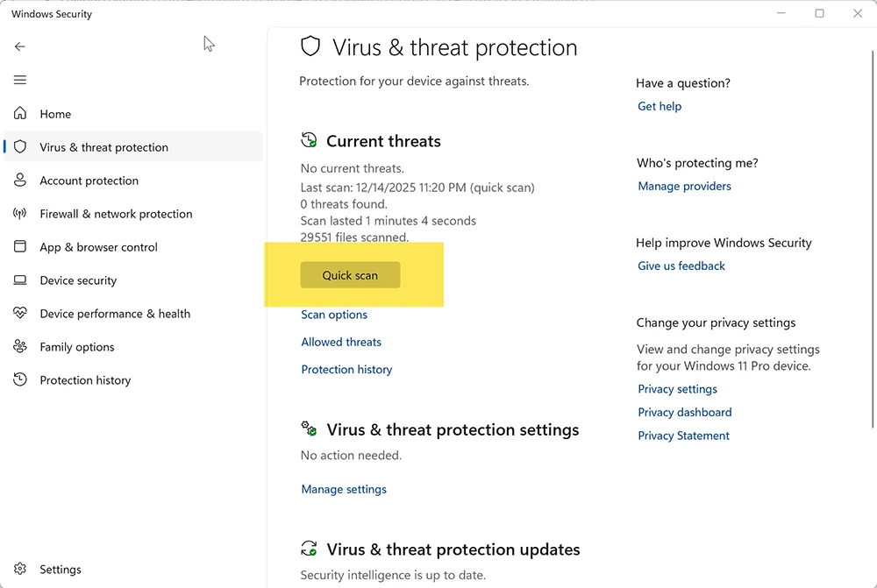This screenshot has width=877, height=588.
Task: Open Scan options
Action: coord(333,315)
